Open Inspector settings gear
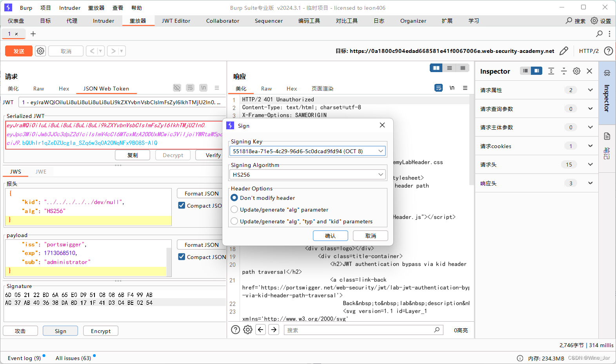The height and width of the screenshot is (364, 616). click(x=576, y=71)
